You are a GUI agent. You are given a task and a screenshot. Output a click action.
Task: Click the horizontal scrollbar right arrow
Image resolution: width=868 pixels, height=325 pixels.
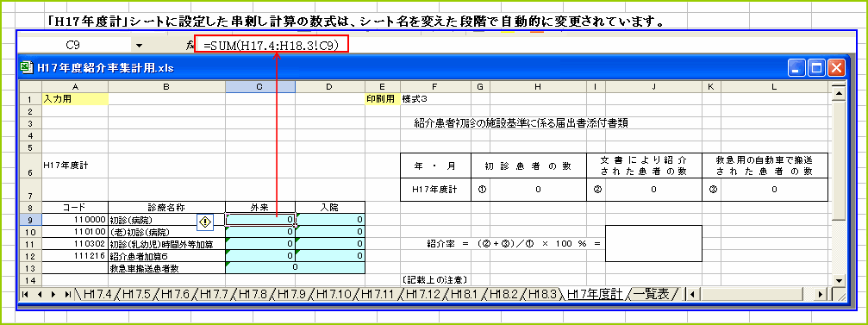(x=821, y=294)
